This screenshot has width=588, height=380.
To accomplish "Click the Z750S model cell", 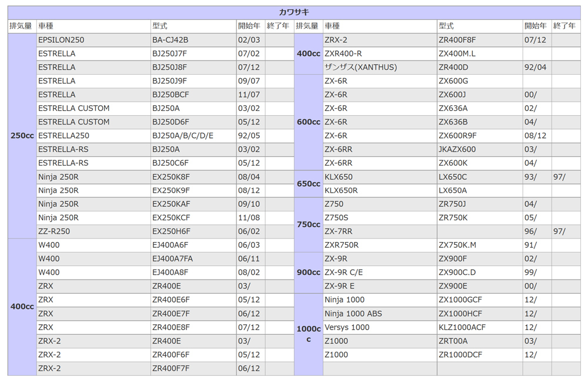I will pyautogui.click(x=380, y=218).
